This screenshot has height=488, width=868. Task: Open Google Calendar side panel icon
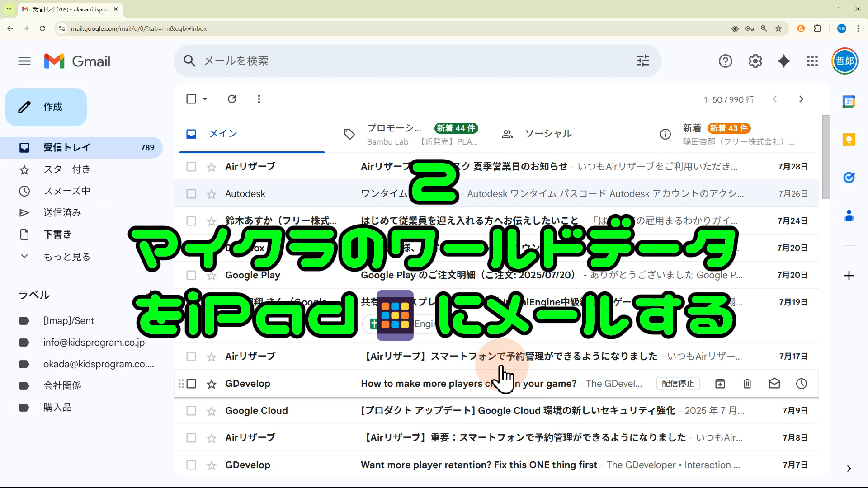849,102
